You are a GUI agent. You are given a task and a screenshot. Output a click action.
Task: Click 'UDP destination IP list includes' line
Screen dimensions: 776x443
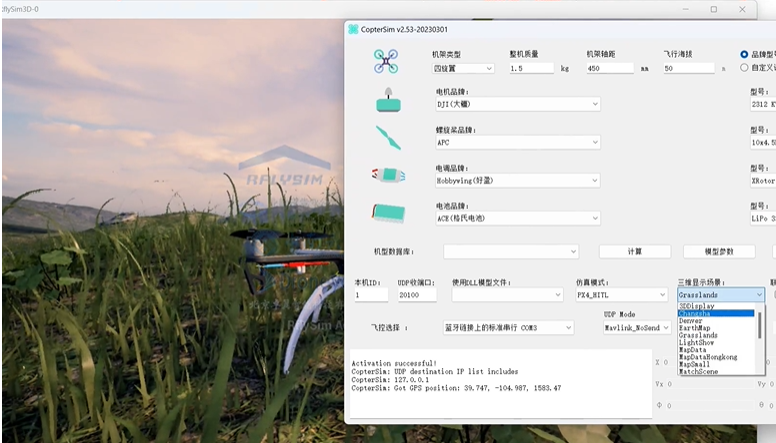(x=435, y=371)
